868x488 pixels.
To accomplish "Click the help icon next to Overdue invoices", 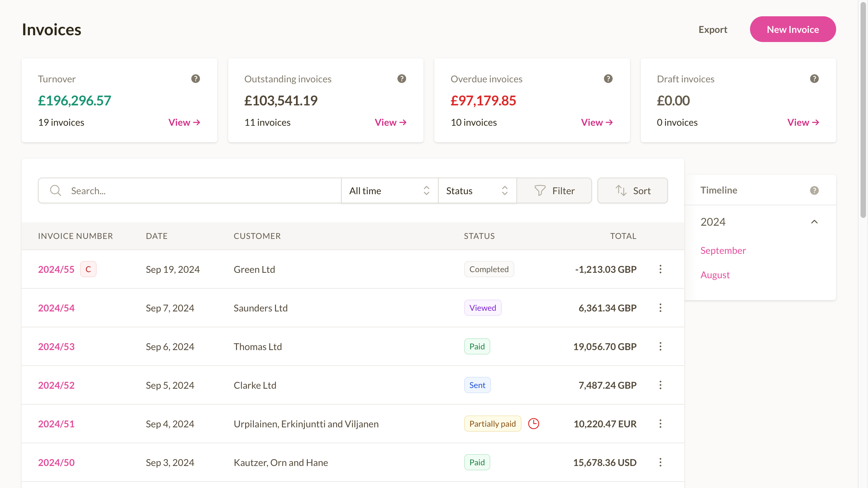I will [x=608, y=79].
